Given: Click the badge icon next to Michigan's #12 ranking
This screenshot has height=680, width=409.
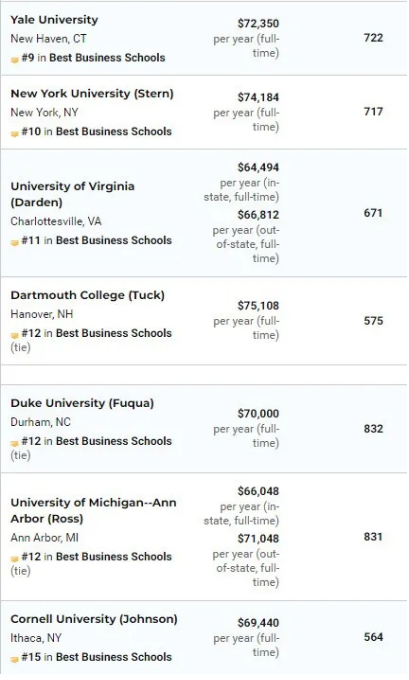Looking at the screenshot, I should pos(15,558).
